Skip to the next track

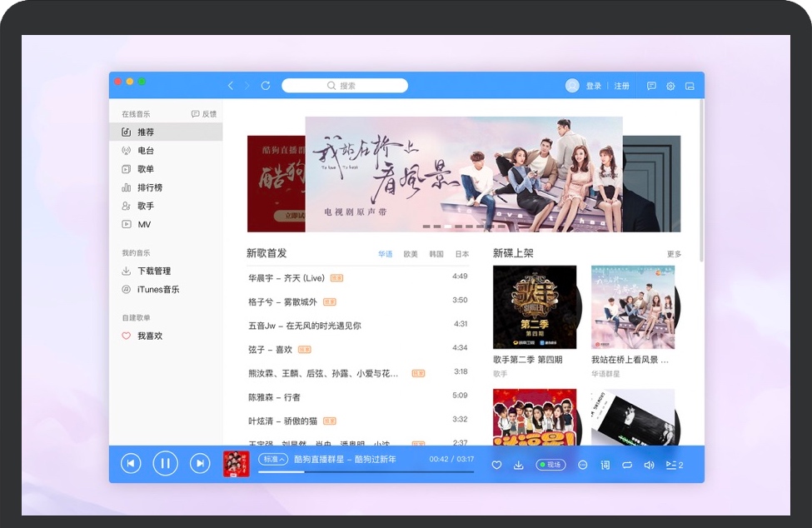(200, 464)
